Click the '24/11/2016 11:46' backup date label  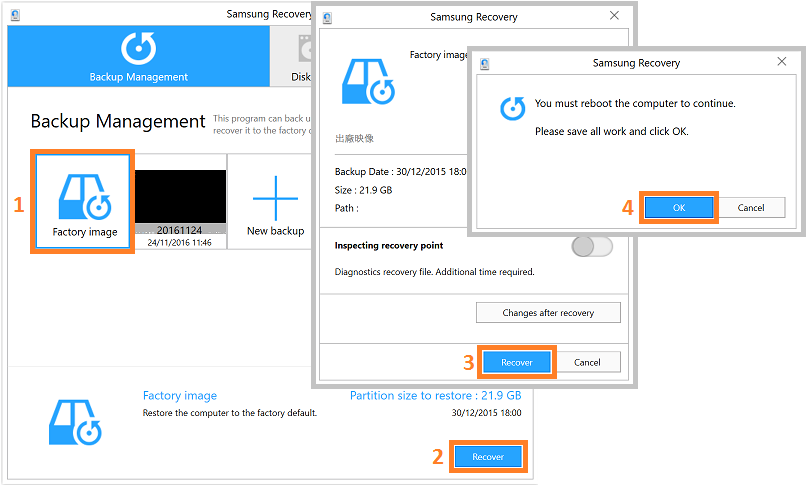pos(180,242)
